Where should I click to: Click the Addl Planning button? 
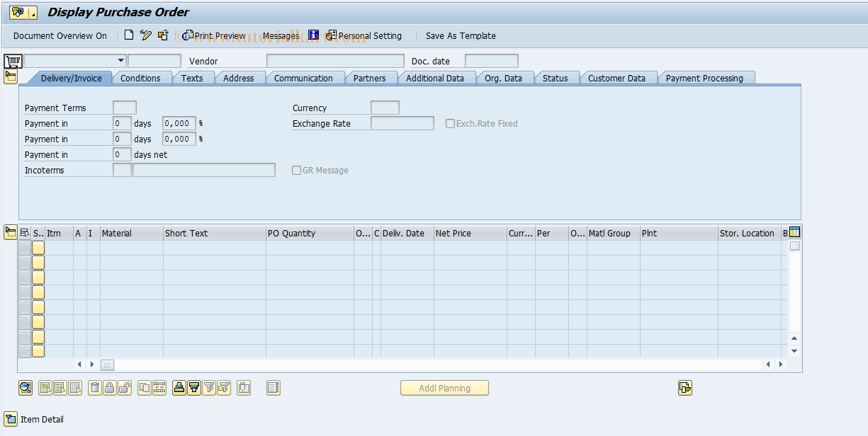(x=444, y=388)
